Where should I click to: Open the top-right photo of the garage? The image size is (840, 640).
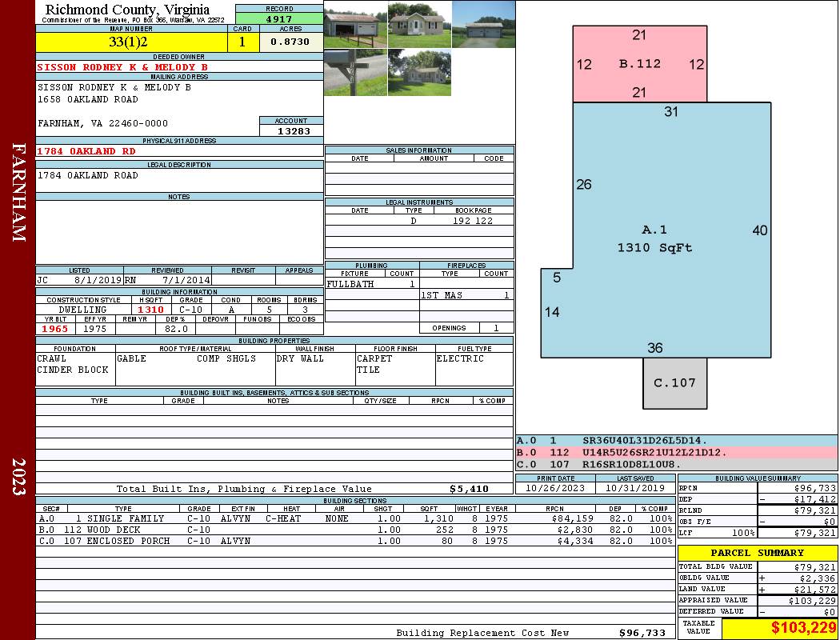[x=483, y=24]
